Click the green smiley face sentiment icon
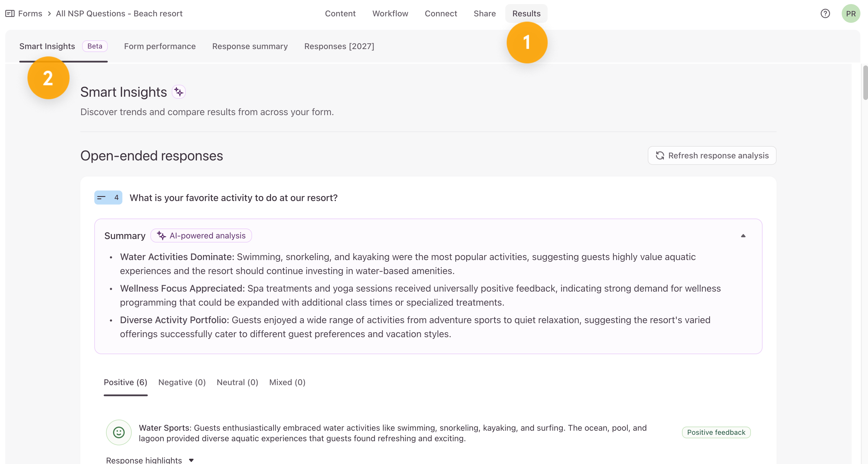The width and height of the screenshot is (868, 464). coord(119,432)
